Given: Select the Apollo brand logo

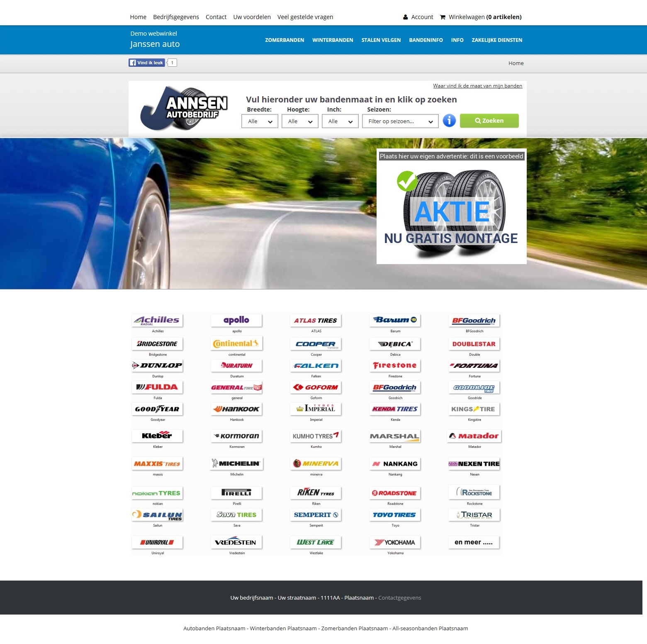Looking at the screenshot, I should click(237, 321).
